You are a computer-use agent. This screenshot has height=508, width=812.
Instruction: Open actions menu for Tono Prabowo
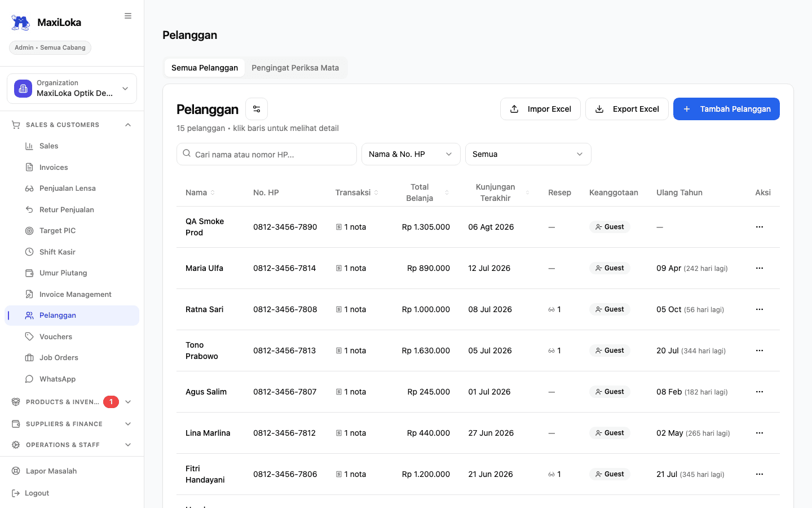760,351
